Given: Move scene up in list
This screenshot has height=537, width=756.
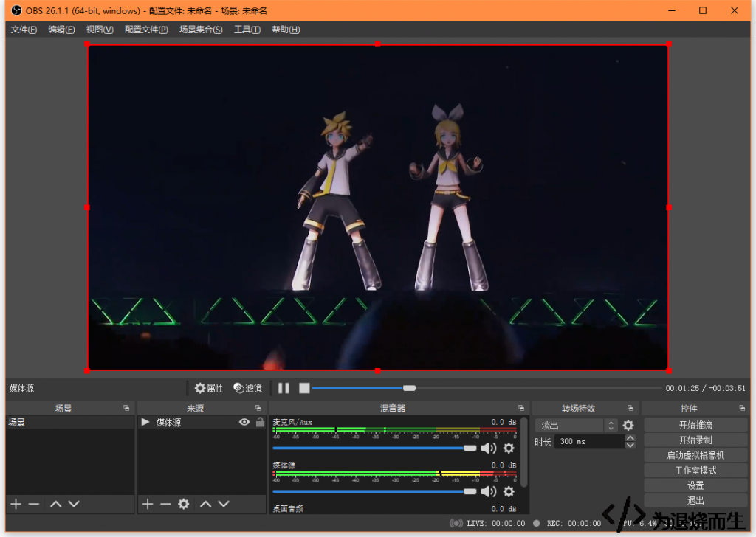Looking at the screenshot, I should click(x=56, y=505).
